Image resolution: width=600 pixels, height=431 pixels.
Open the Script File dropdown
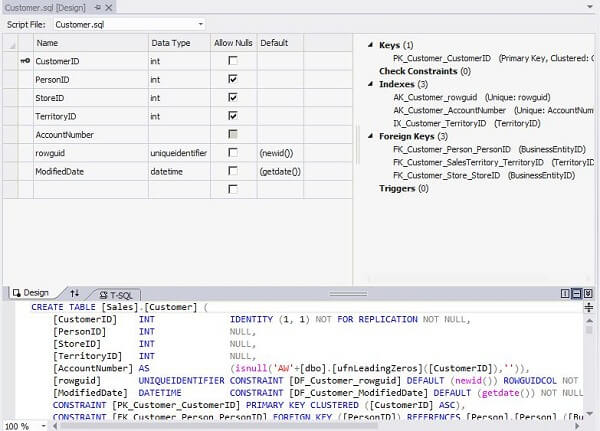tap(200, 23)
